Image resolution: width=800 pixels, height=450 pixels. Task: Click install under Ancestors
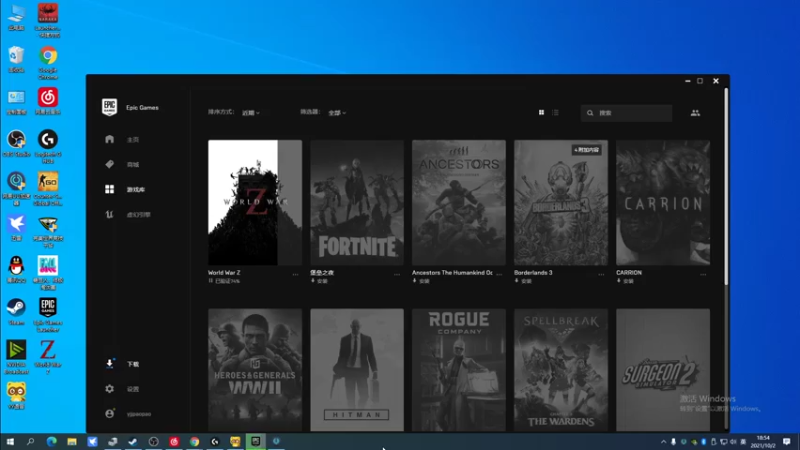pyautogui.click(x=421, y=281)
